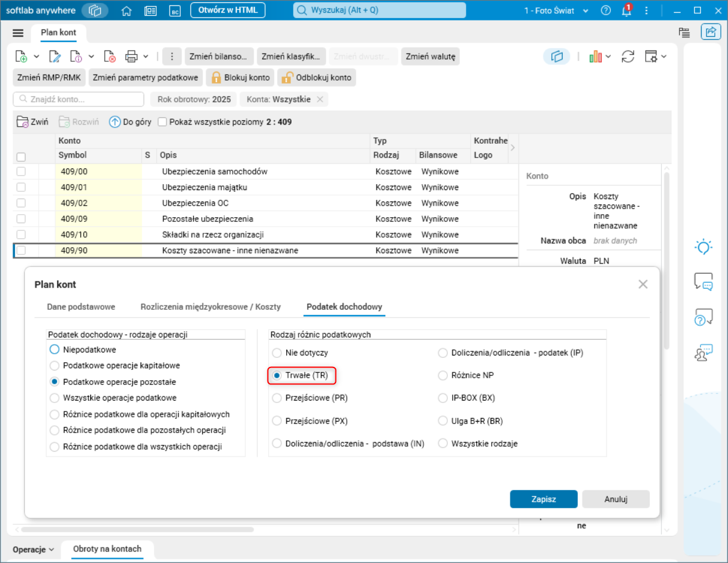Click the news page icon in title bar
The image size is (728, 563).
click(151, 10)
